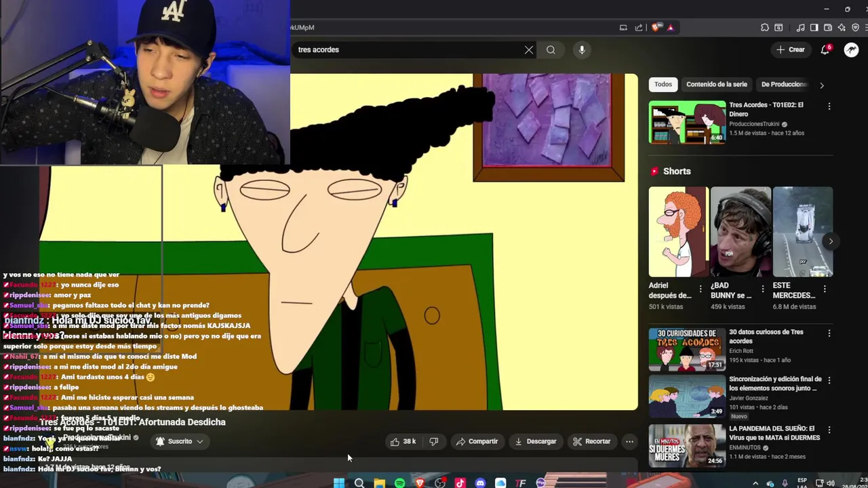Open options for 'Adriel después de...' short
The image size is (868, 488).
pyautogui.click(x=700, y=289)
